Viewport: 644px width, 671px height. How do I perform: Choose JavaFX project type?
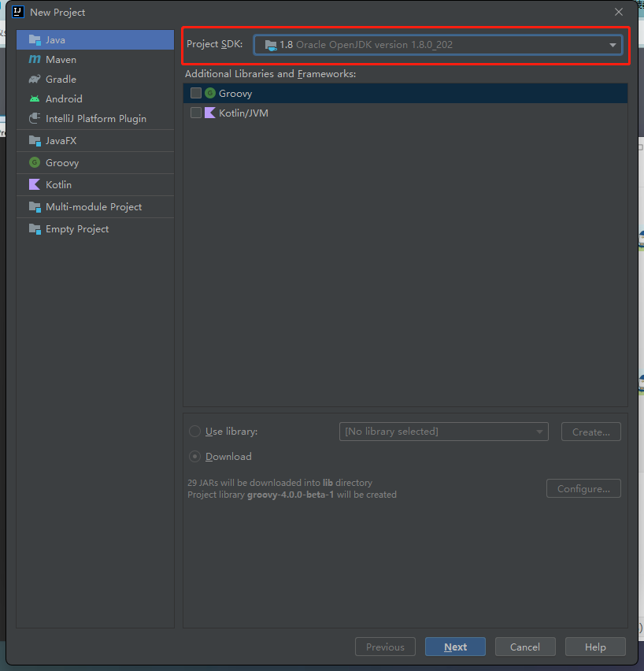pyautogui.click(x=95, y=140)
